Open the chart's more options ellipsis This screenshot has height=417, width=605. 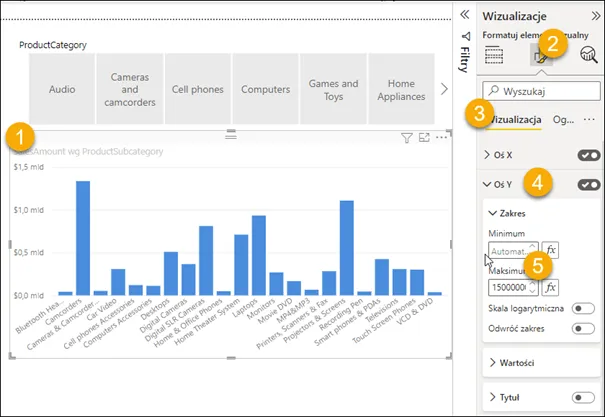click(x=442, y=138)
